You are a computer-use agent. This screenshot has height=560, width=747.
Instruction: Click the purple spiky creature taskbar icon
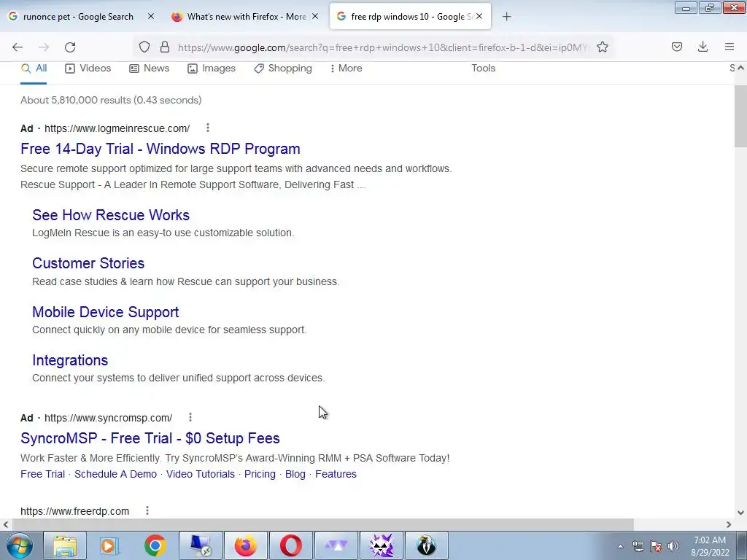382,545
